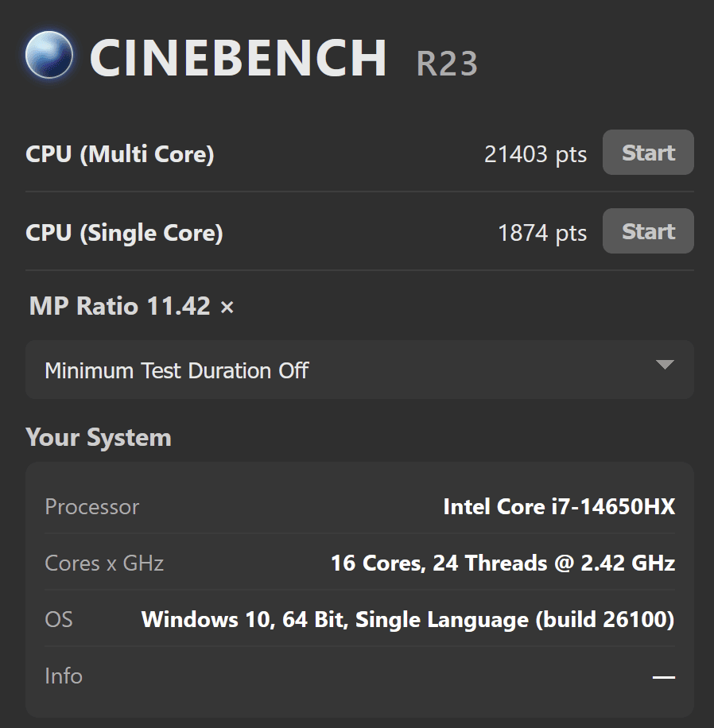Start the CPU Multi Core test

click(648, 153)
